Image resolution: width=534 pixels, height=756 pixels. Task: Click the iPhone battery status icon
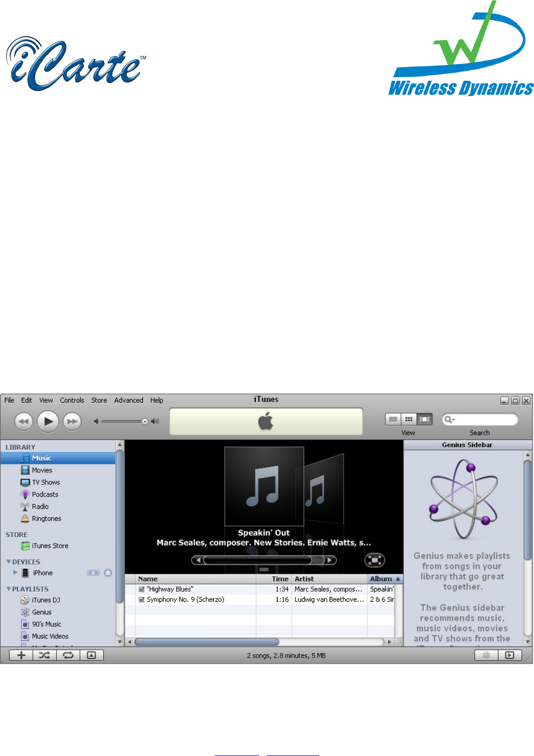click(94, 573)
